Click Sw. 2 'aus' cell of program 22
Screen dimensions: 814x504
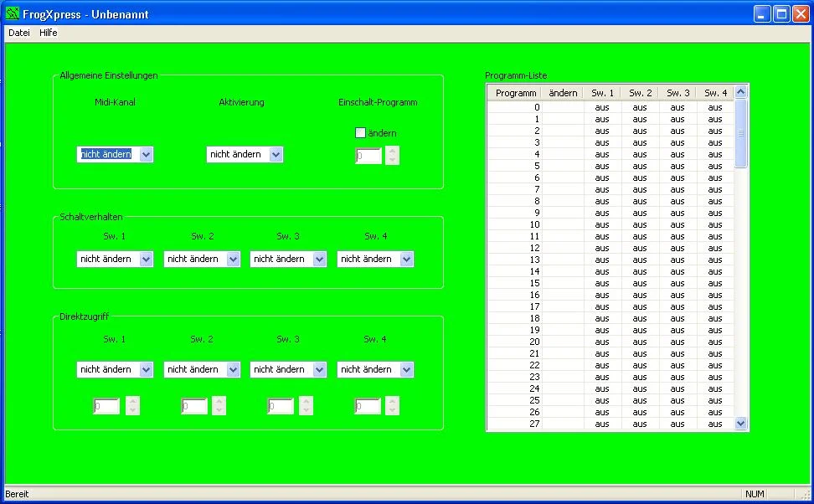click(x=640, y=365)
